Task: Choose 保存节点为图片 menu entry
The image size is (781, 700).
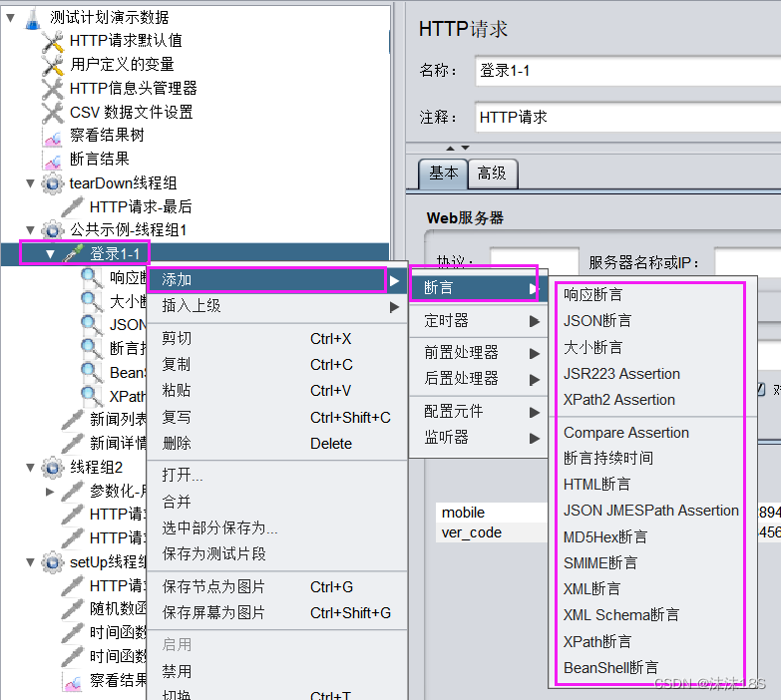Action: click(x=277, y=587)
